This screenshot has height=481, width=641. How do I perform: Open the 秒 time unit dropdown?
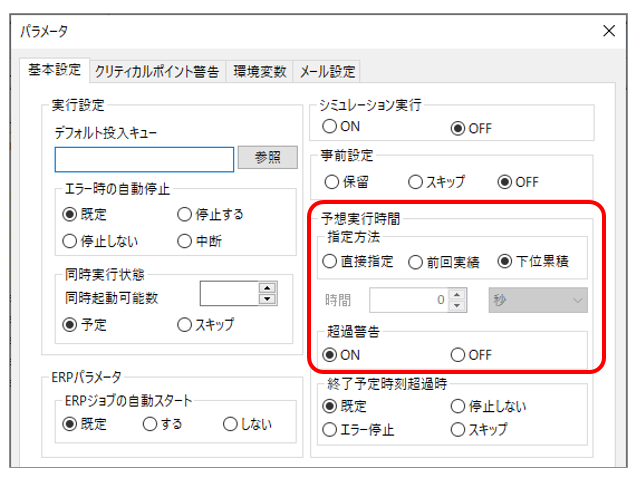(537, 299)
